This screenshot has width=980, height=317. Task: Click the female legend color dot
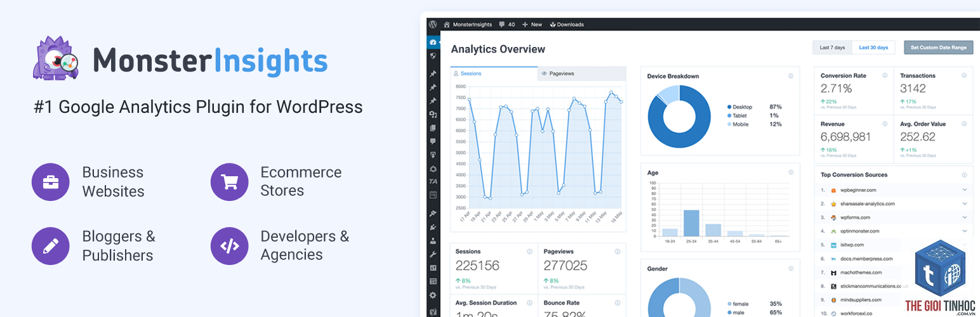point(729,304)
